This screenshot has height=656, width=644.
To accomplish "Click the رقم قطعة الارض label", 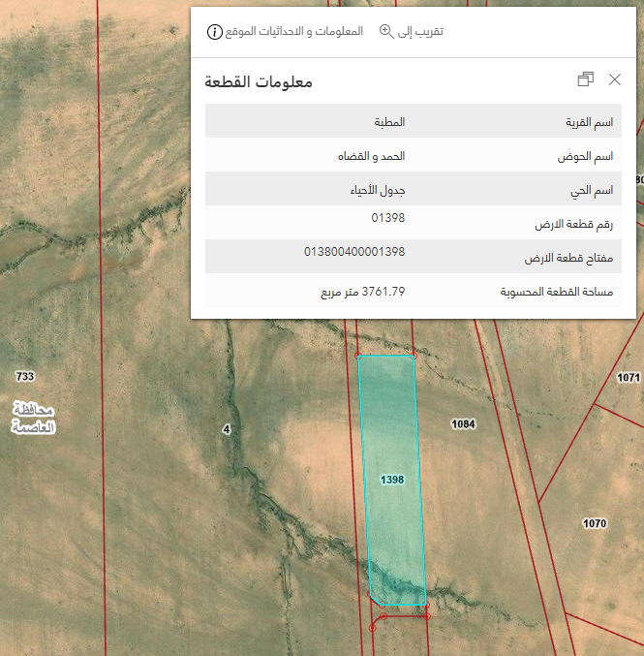I will click(x=573, y=225).
